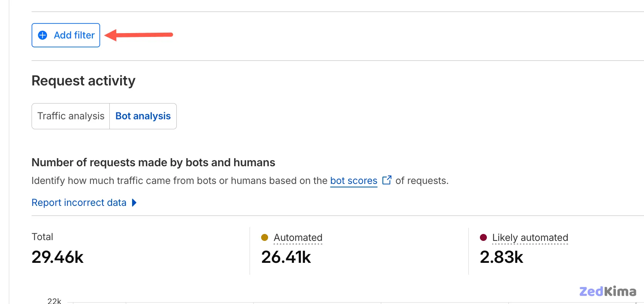Click the yellow Automated legend dot
The height and width of the screenshot is (304, 644).
[x=265, y=237]
